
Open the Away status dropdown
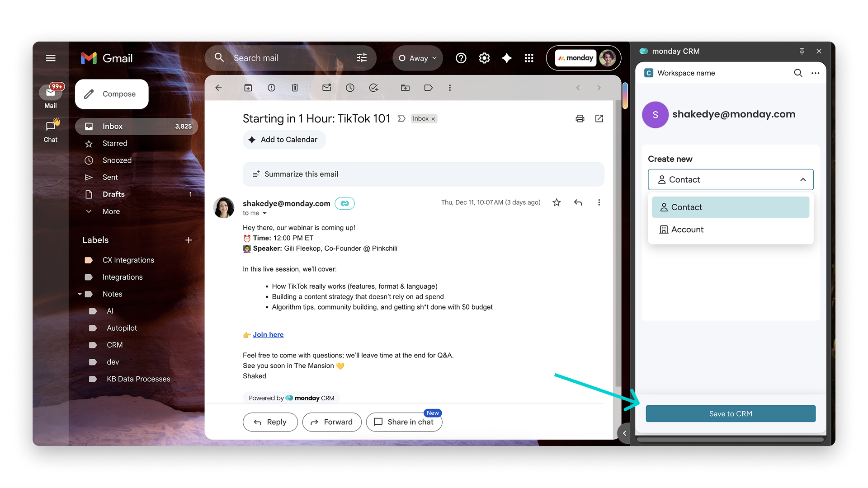(x=417, y=58)
